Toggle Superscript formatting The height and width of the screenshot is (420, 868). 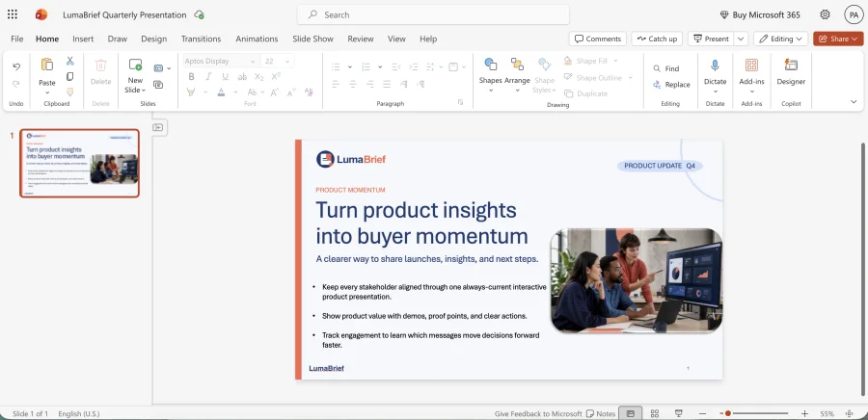[276, 77]
